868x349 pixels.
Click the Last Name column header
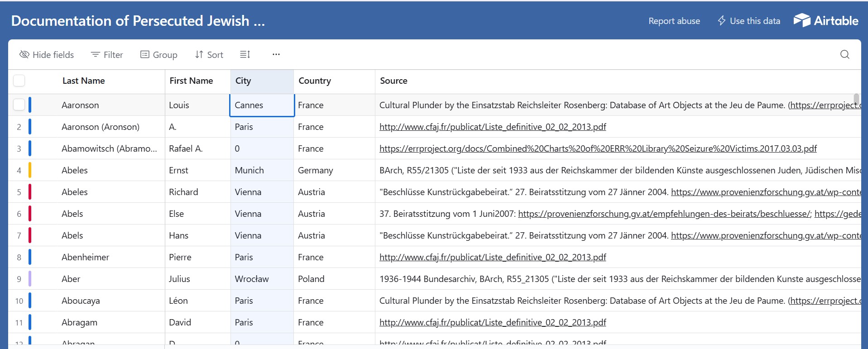coord(84,81)
